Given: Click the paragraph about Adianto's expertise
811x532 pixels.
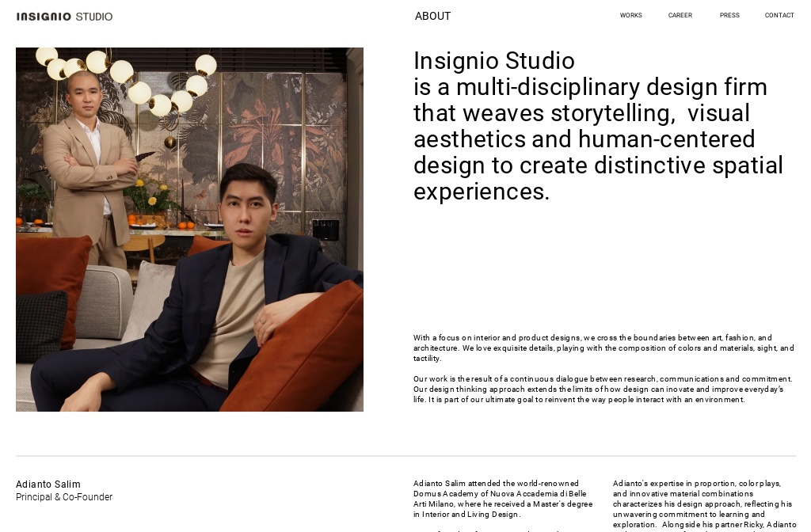Looking at the screenshot, I should [x=703, y=503].
